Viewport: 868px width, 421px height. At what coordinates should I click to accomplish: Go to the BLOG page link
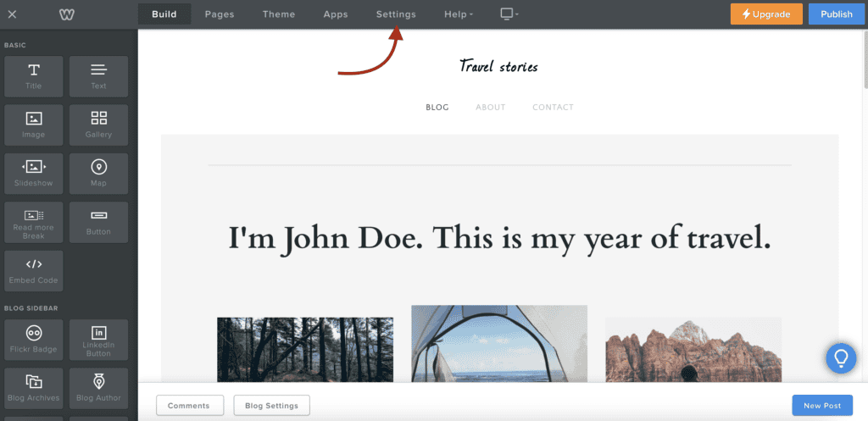(x=437, y=108)
